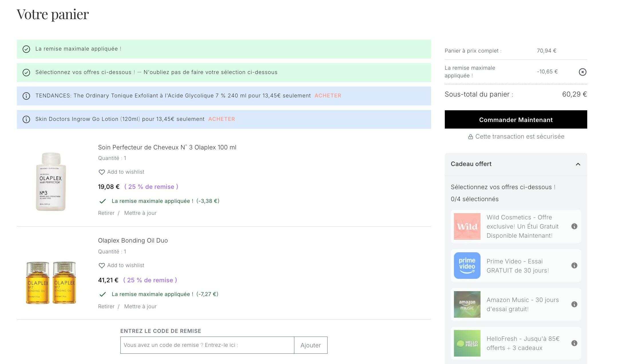Click the 60,29 € subtotal amount
This screenshot has height=364, width=631.
(574, 94)
